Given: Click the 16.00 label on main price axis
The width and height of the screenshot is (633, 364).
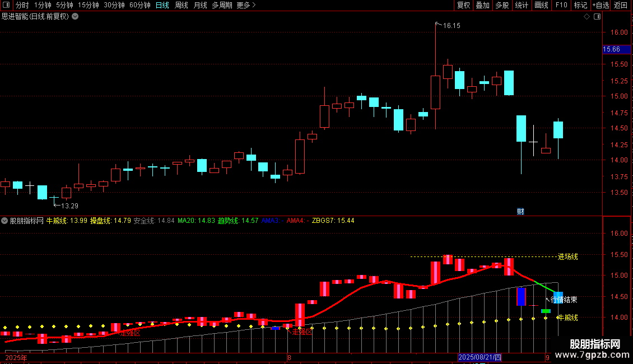Looking at the screenshot, I should click(619, 32).
